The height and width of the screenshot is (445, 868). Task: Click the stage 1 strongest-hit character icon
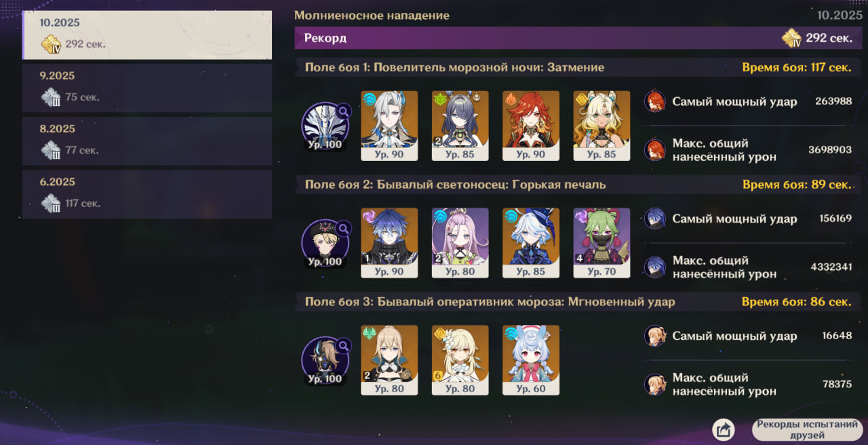(654, 101)
